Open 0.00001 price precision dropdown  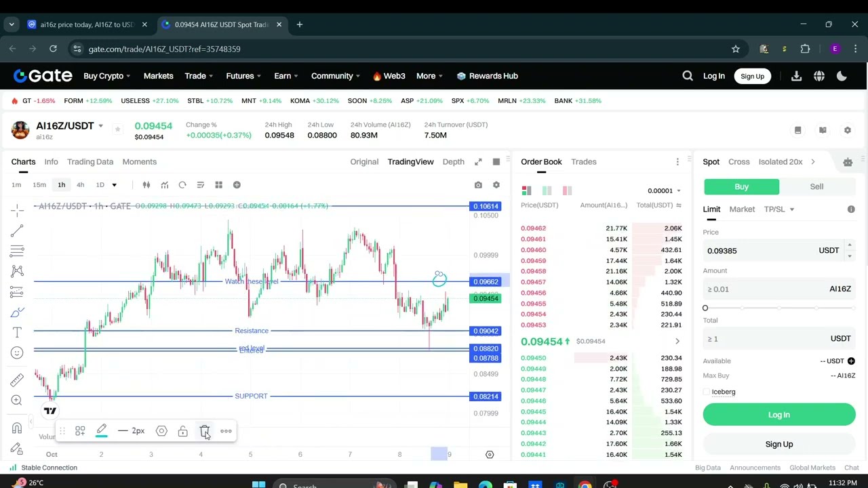[x=664, y=191]
